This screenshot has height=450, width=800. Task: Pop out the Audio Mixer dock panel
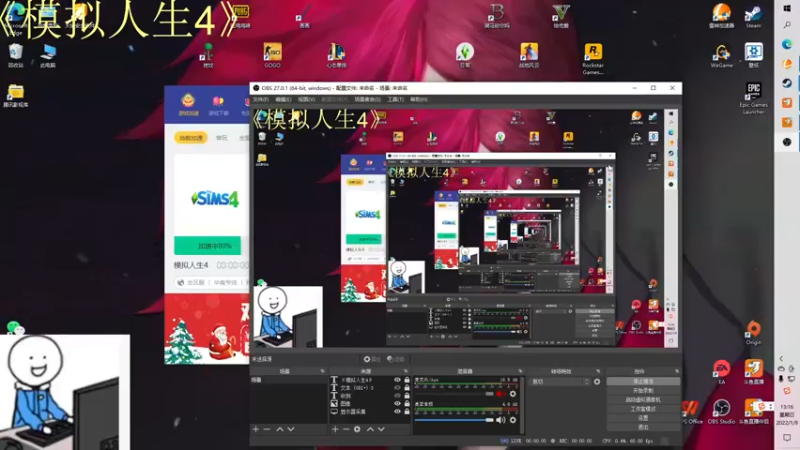[x=520, y=371]
